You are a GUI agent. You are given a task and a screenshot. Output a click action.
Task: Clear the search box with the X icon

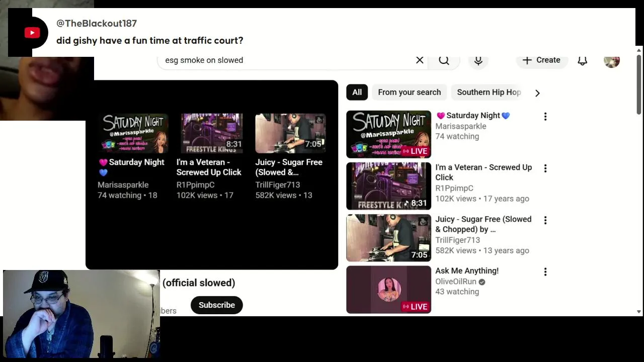[420, 60]
